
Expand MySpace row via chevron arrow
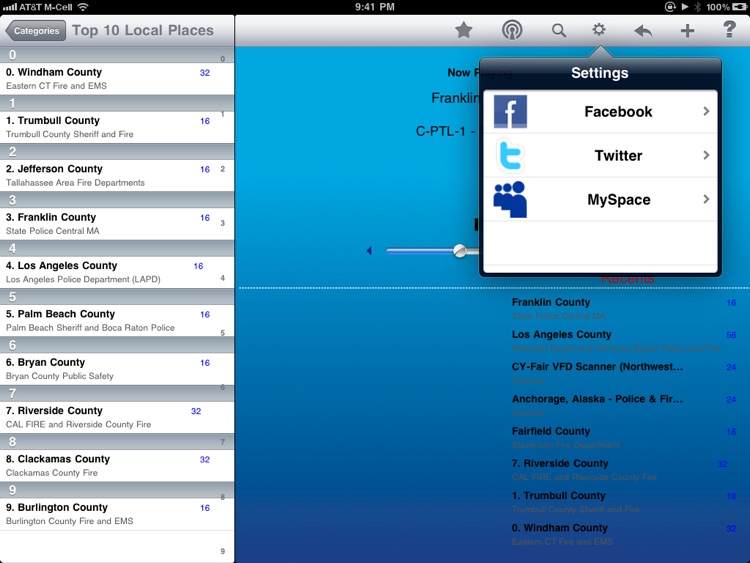click(706, 199)
